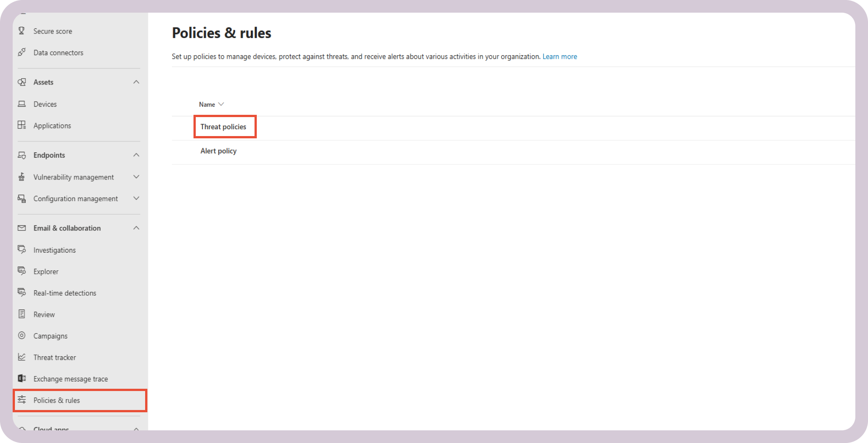
Task: Click the Review icon in sidebar
Action: 21,314
